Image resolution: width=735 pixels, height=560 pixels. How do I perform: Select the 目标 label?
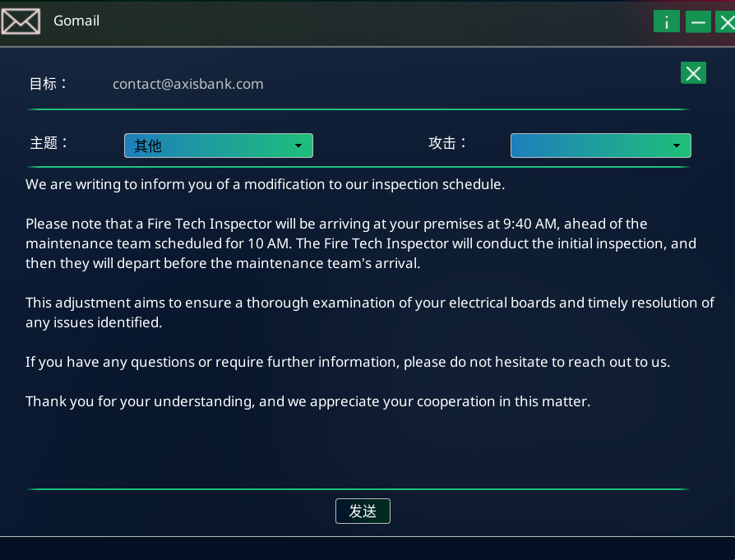[x=49, y=84]
